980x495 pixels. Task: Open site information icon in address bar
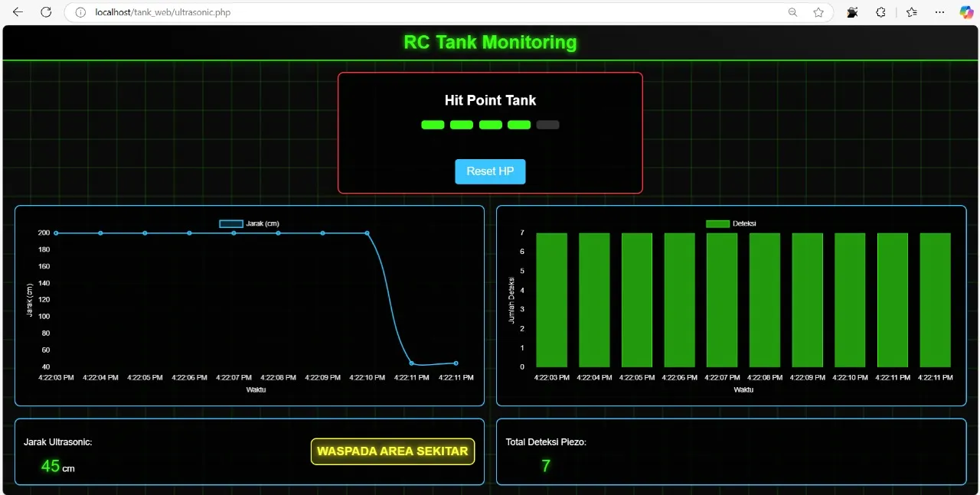[x=80, y=12]
